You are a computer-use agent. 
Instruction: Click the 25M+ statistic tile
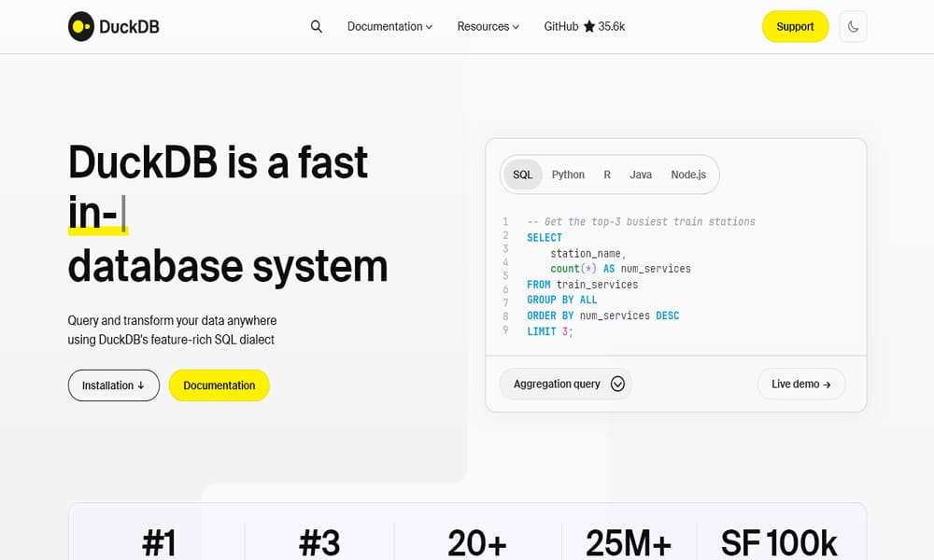coord(628,541)
